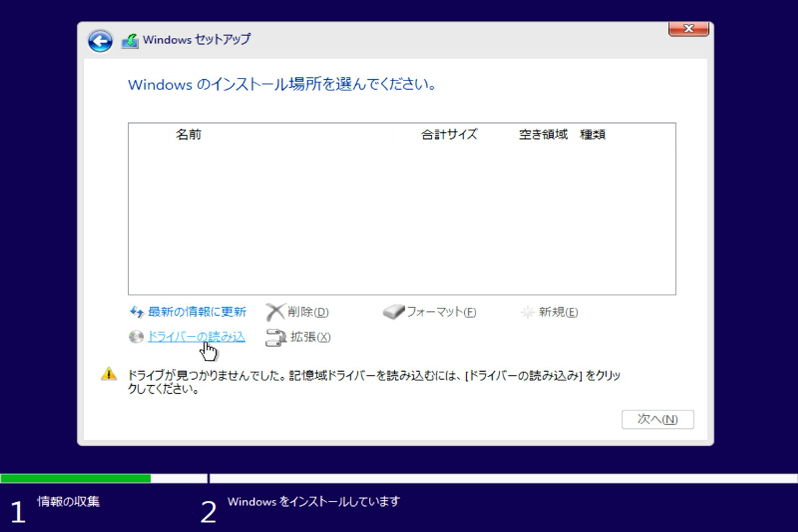This screenshot has width=798, height=532.
Task: Click the 拡張 partition icon
Action: pos(275,338)
